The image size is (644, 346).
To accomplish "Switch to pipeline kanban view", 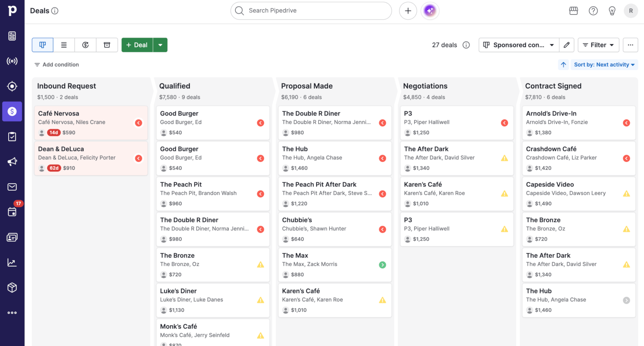I will tap(43, 45).
